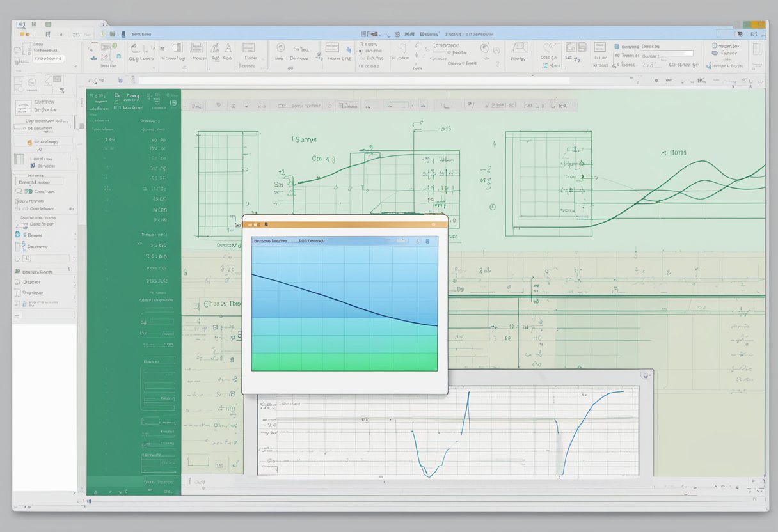This screenshot has height=532, width=778.
Task: Click the blue circle icon in left sidebar
Action: (x=17, y=235)
